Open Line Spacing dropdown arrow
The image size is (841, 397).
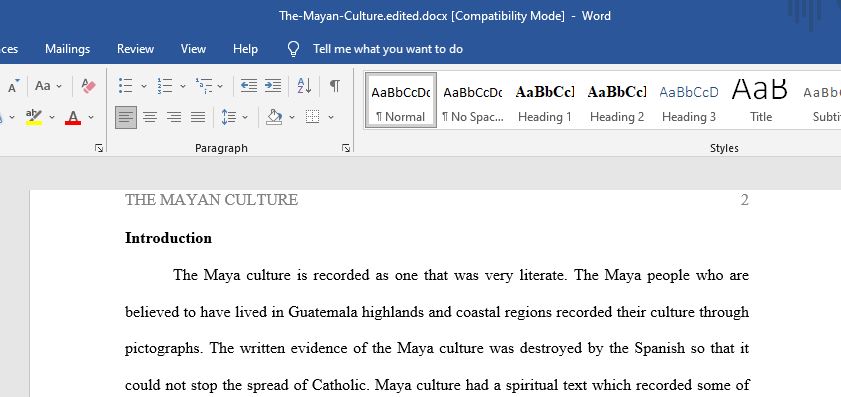[245, 117]
